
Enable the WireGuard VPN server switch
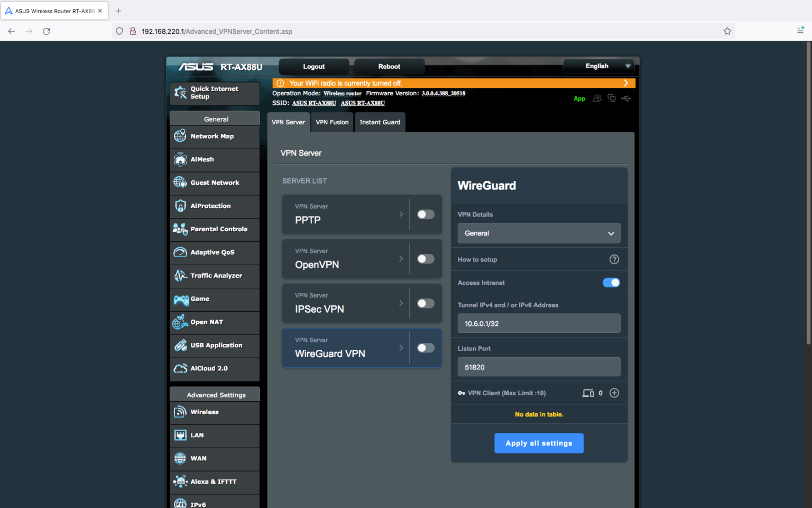[425, 348]
